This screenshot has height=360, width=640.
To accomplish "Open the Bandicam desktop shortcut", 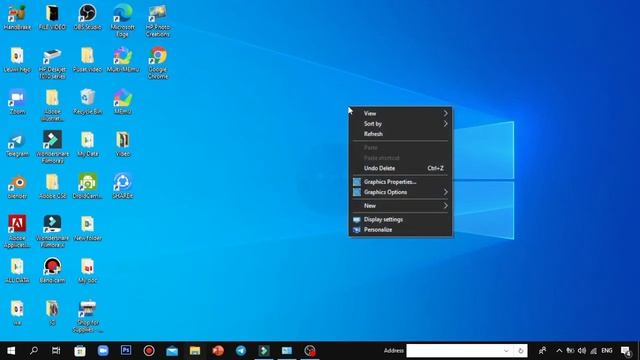I will [52, 271].
